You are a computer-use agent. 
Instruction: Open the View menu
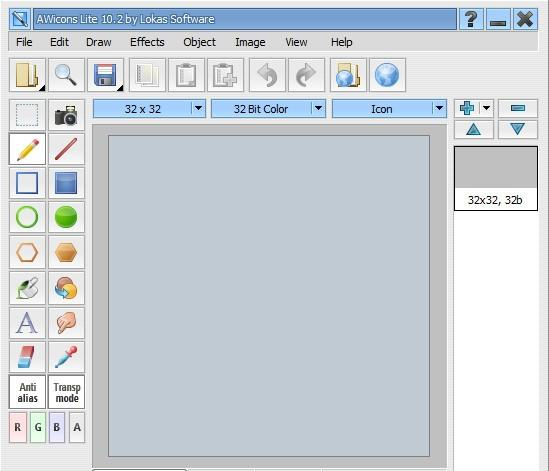[x=296, y=42]
